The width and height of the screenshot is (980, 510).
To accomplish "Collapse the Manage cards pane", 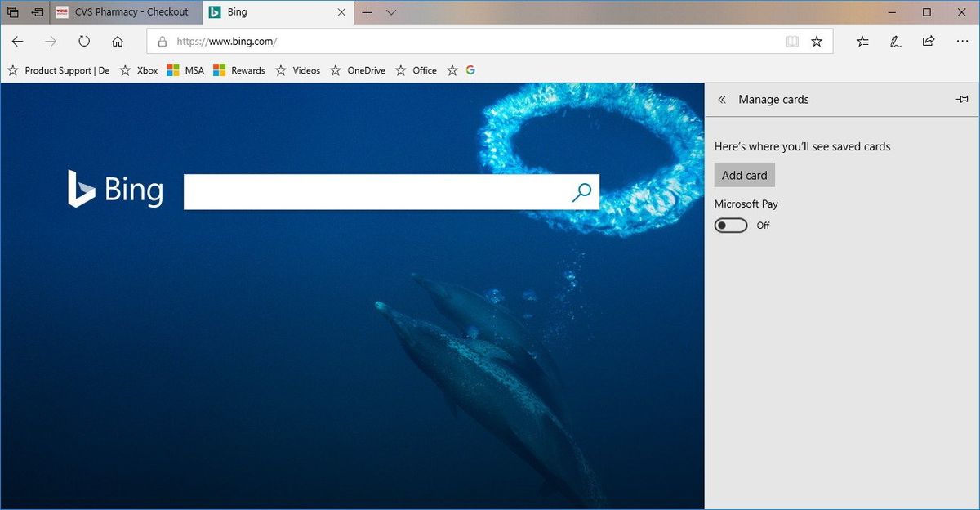I will pyautogui.click(x=722, y=99).
